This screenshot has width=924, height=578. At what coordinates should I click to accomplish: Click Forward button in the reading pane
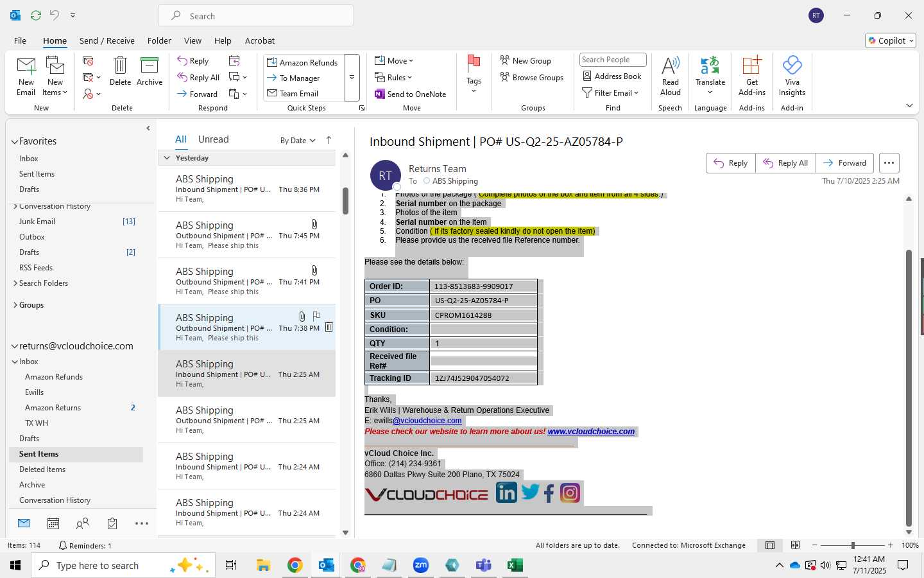click(844, 163)
